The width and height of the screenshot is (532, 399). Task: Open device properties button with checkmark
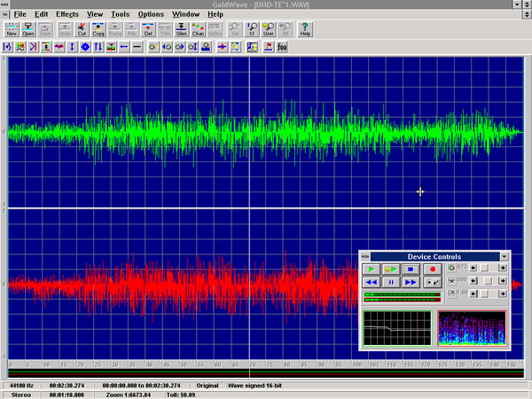click(x=433, y=282)
